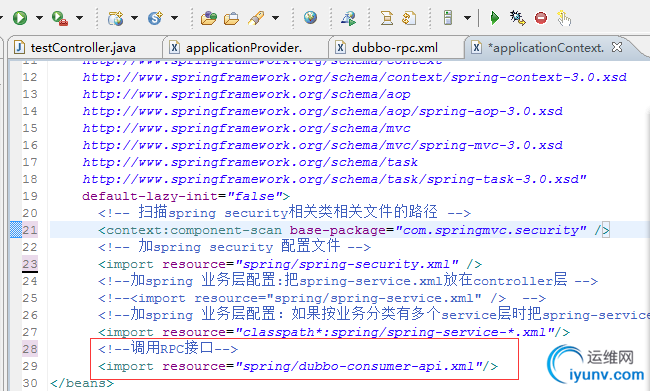Click the "classpath*:spring/spring-service-*.xml" value
The width and height of the screenshot is (650, 391).
(x=395, y=332)
